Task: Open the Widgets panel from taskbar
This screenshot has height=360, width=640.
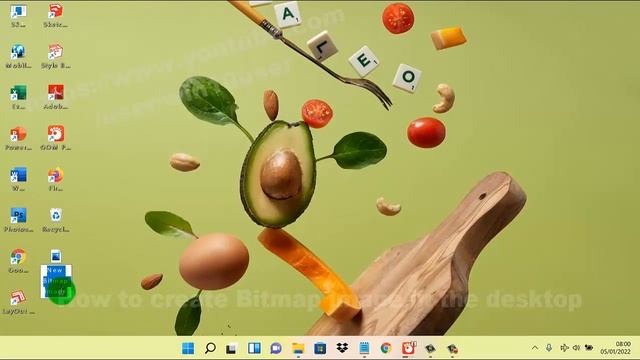Action: [254, 348]
